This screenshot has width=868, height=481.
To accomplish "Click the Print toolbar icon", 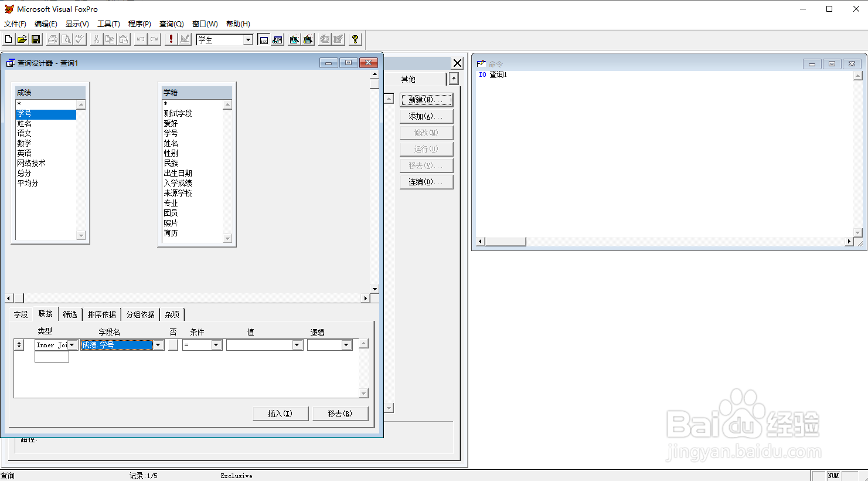I will click(x=53, y=39).
